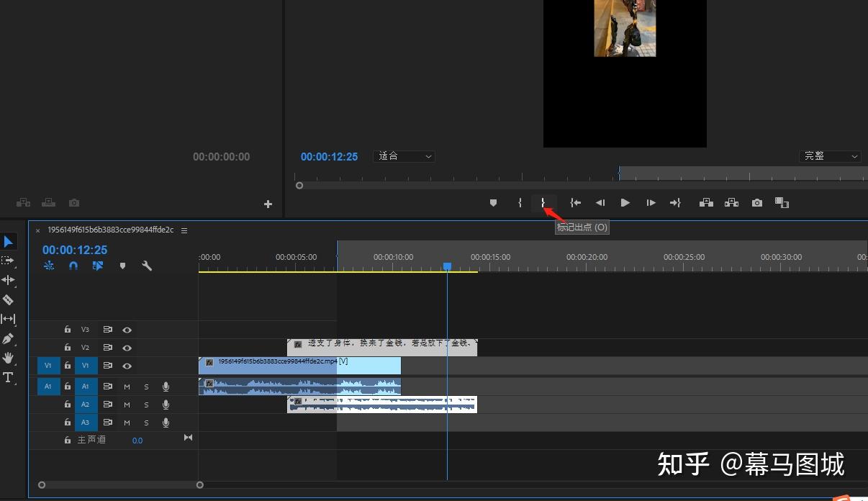Image resolution: width=868 pixels, height=501 pixels.
Task: Step forward one frame
Action: (x=651, y=203)
